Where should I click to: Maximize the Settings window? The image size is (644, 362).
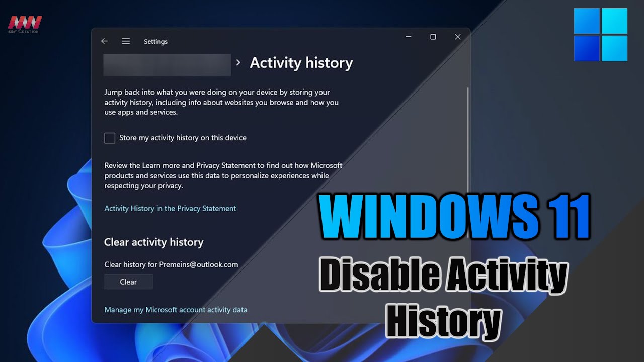pos(433,37)
